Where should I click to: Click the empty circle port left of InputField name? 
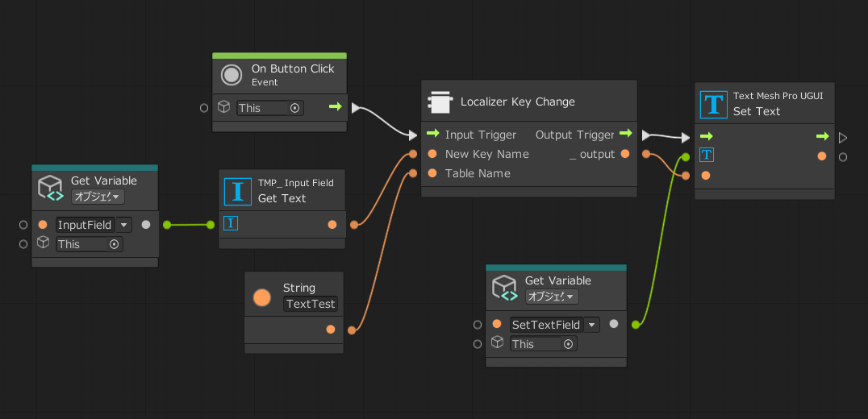[x=23, y=225]
